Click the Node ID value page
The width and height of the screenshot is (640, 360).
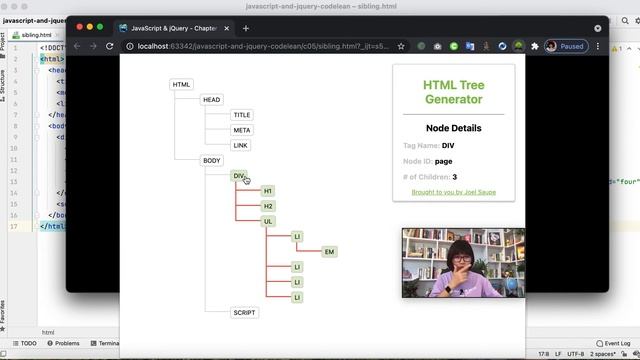443,161
